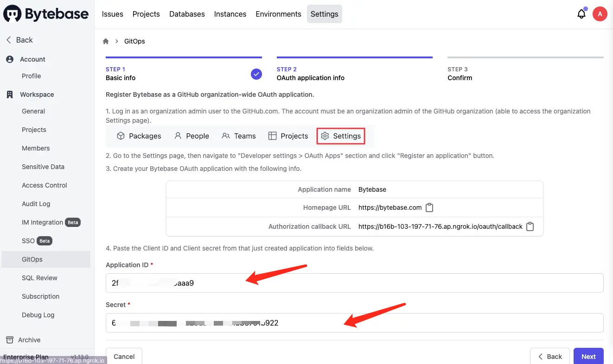613x364 pixels.
Task: Select the Packages icon tab
Action: (x=121, y=136)
